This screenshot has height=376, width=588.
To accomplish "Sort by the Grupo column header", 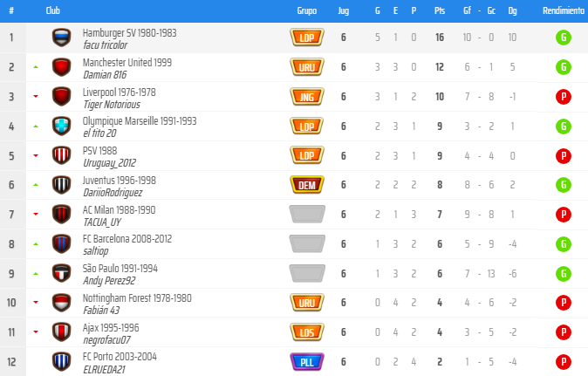I will point(306,10).
